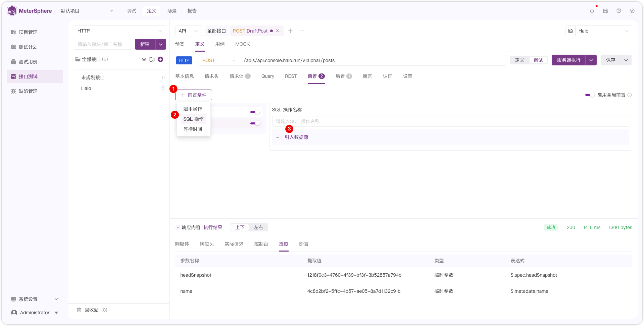Select 脚本操作 from the menu
The width and height of the screenshot is (644, 326).
[193, 109]
